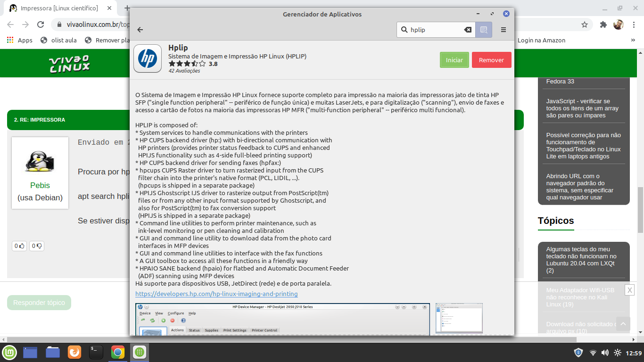
Task: Click the Viva o Linux logo
Action: tap(69, 64)
